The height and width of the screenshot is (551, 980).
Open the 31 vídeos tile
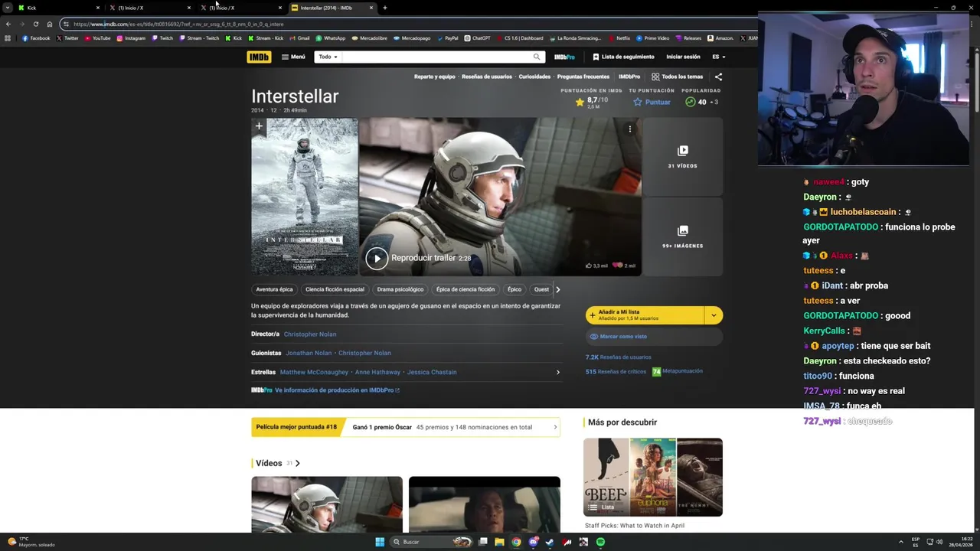(x=682, y=156)
